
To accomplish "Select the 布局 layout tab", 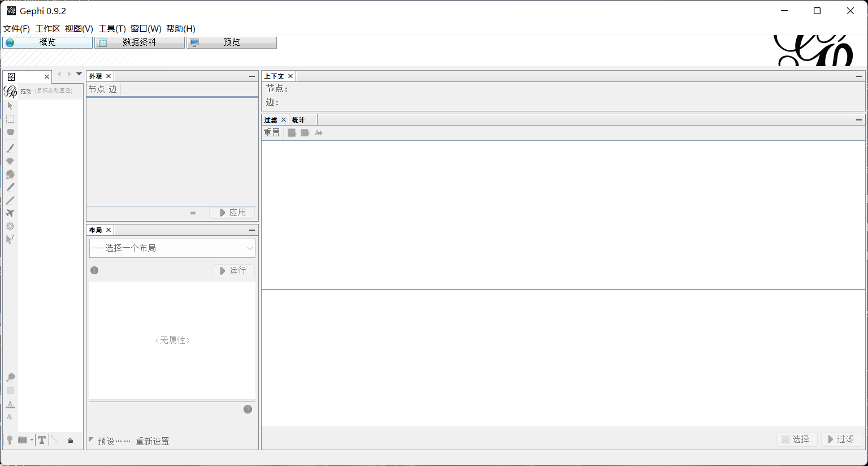I will coord(96,230).
